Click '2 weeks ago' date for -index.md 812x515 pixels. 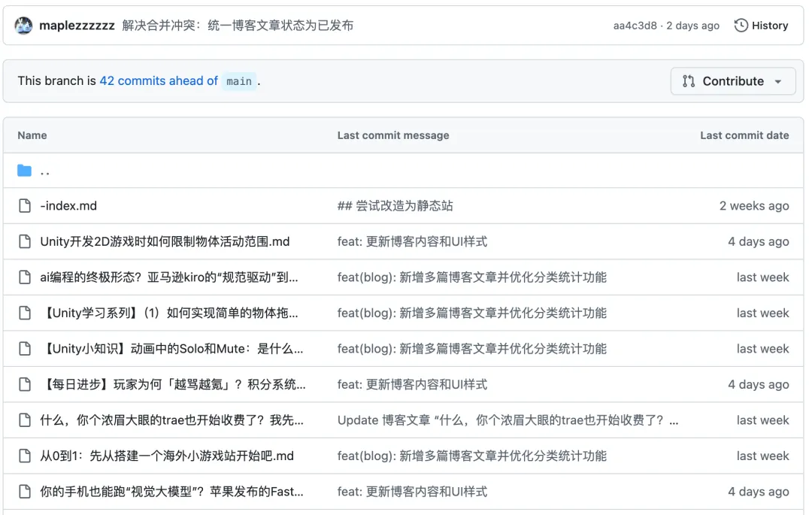tap(754, 206)
